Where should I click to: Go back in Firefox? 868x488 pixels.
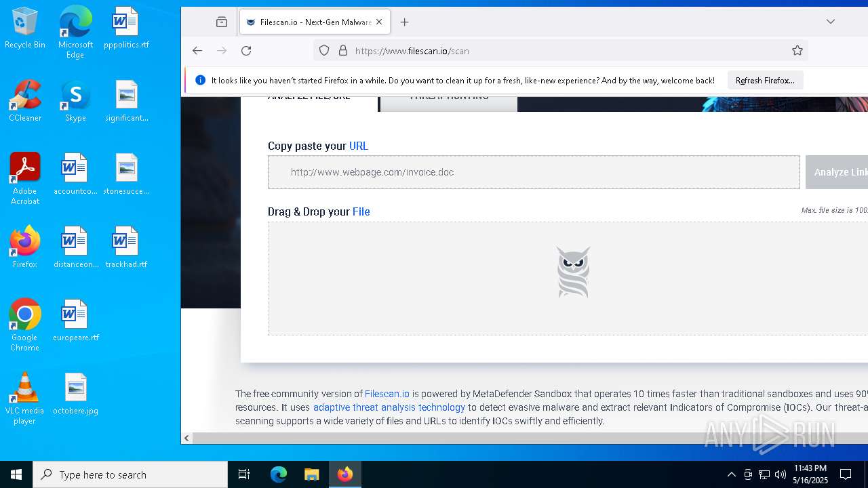[197, 51]
